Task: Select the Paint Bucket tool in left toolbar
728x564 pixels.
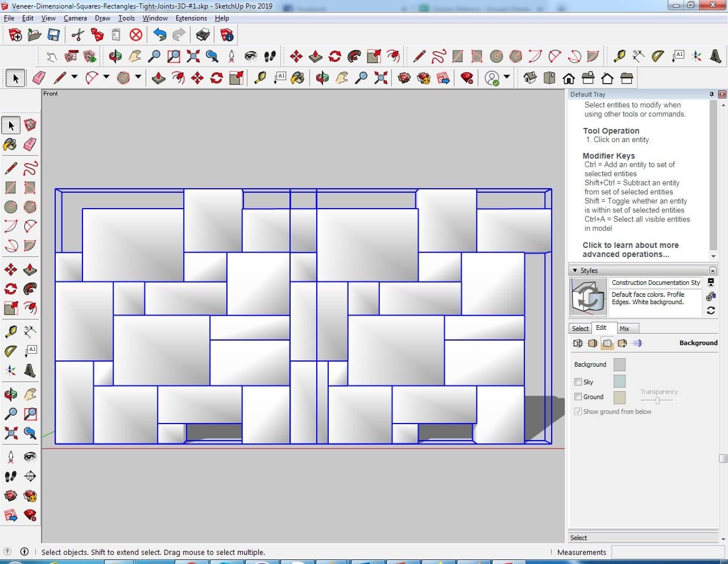Action: click(10, 144)
